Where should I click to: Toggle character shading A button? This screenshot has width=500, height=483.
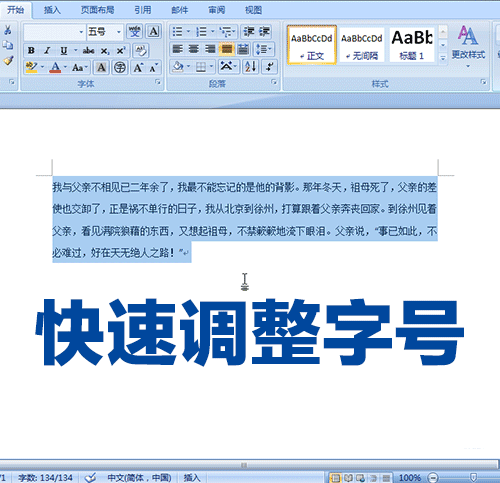101,68
